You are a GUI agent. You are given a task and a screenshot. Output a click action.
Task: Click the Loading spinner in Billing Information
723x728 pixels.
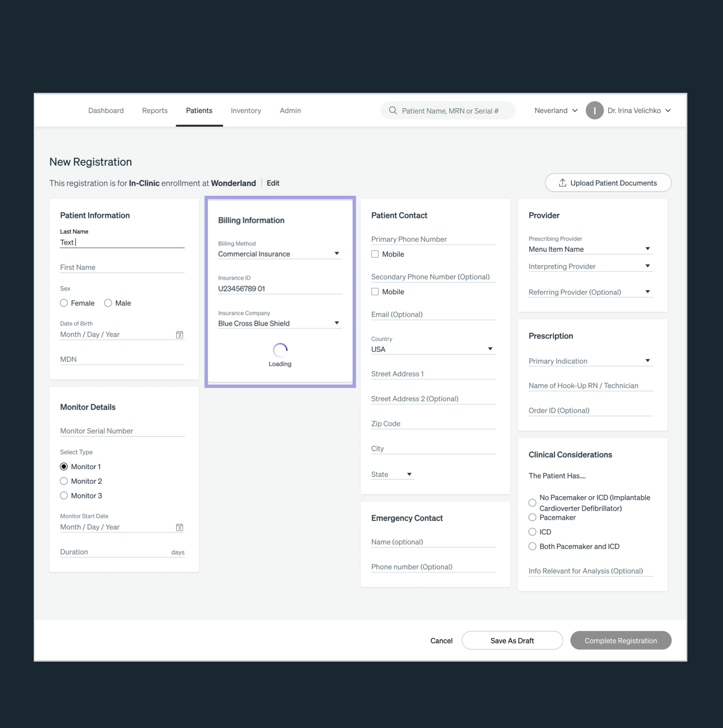pyautogui.click(x=280, y=350)
